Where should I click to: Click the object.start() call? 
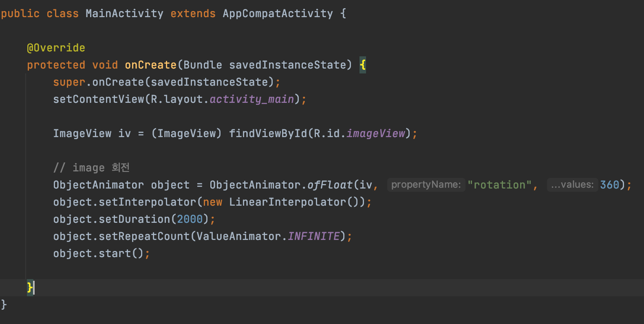click(98, 253)
